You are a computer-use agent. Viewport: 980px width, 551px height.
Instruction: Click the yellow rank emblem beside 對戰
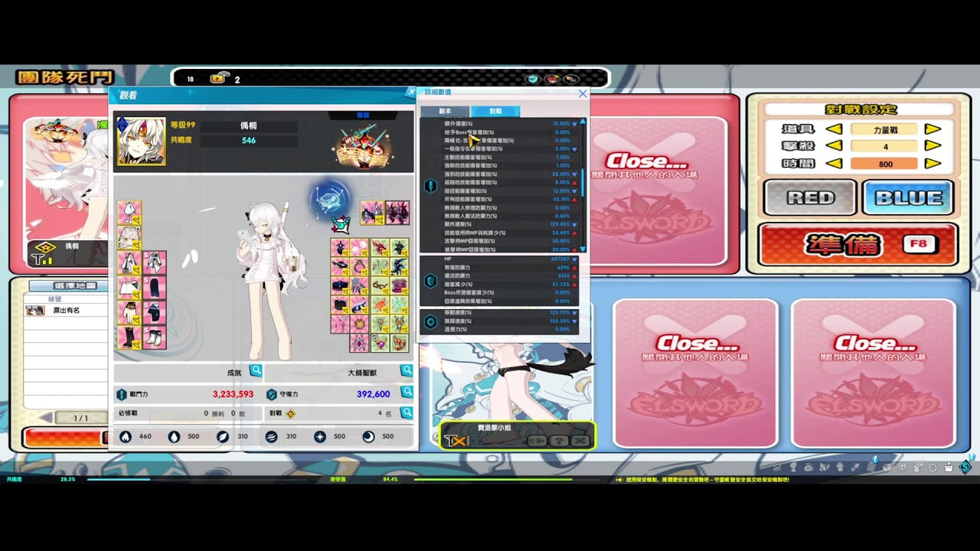pos(291,413)
